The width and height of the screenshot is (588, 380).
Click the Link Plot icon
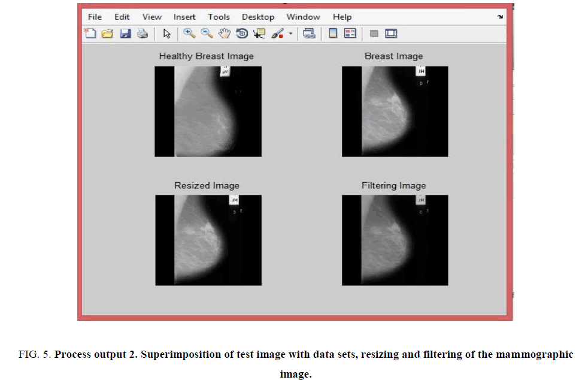tap(309, 34)
